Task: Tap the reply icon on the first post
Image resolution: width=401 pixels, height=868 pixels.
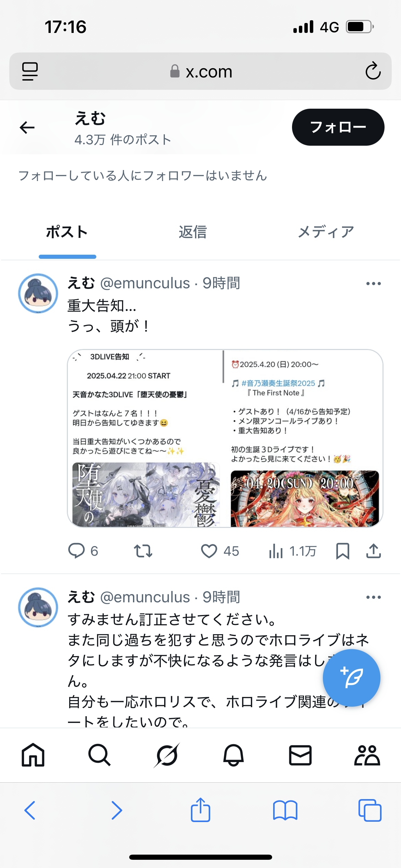Action: (76, 551)
